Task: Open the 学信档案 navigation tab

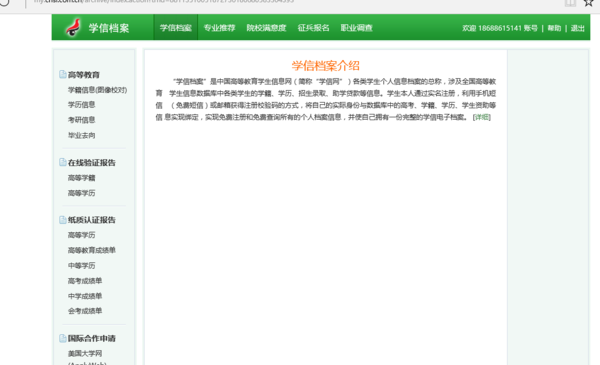Action: [176, 28]
